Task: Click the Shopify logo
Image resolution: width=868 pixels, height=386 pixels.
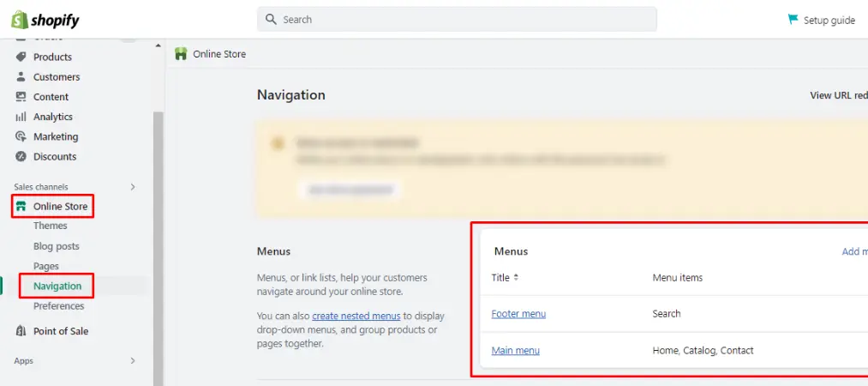Action: (45, 21)
